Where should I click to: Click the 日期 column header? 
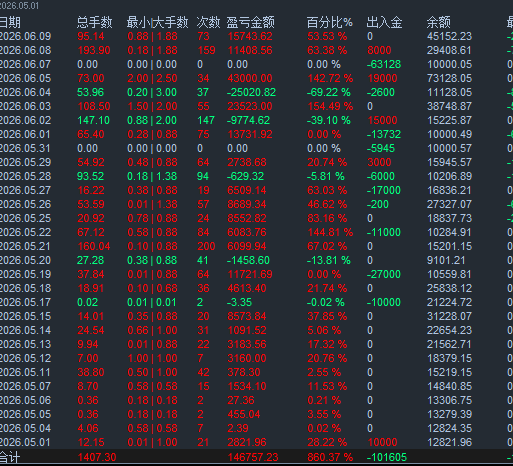click(x=10, y=22)
